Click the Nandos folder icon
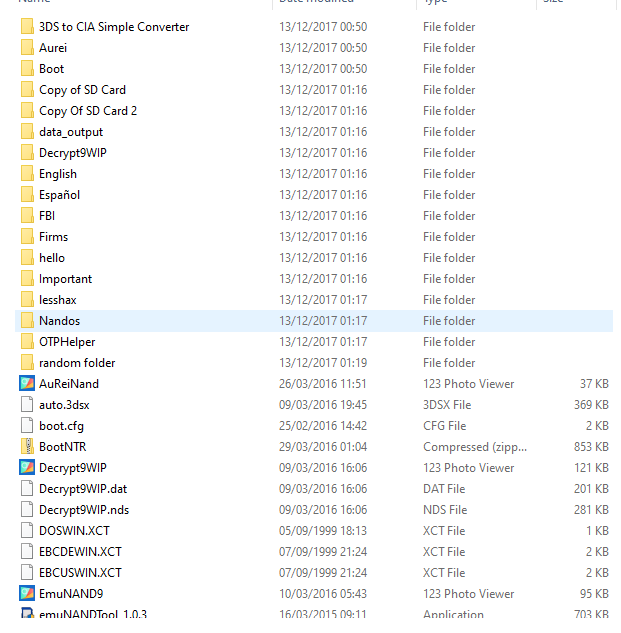This screenshot has width=621, height=633. pos(27,321)
